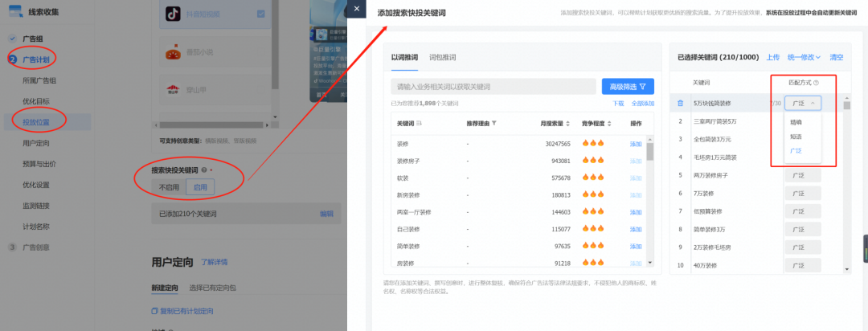
Task: Select the 启用 option
Action: (x=200, y=188)
